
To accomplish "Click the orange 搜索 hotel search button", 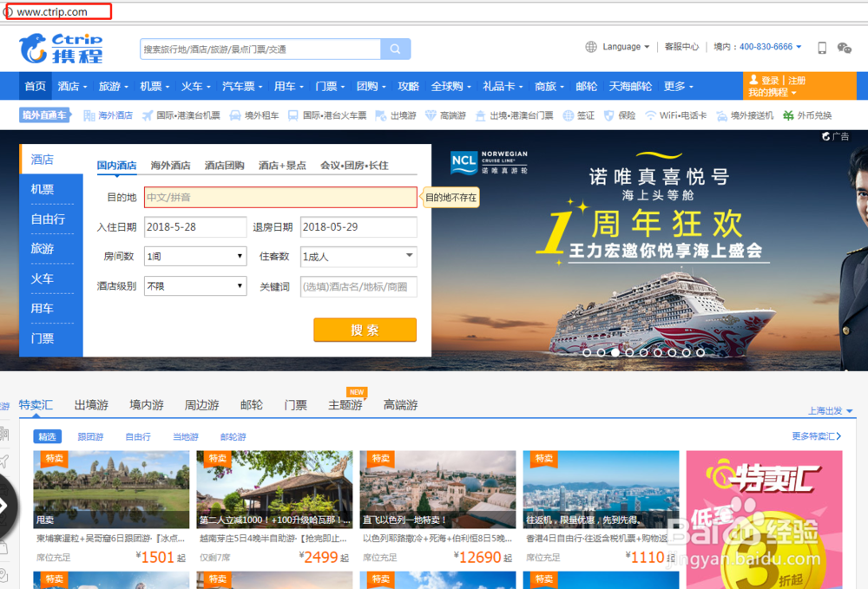I will [365, 330].
